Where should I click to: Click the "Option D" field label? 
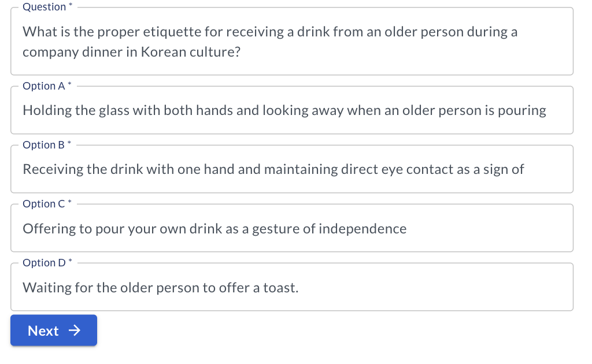tap(44, 263)
